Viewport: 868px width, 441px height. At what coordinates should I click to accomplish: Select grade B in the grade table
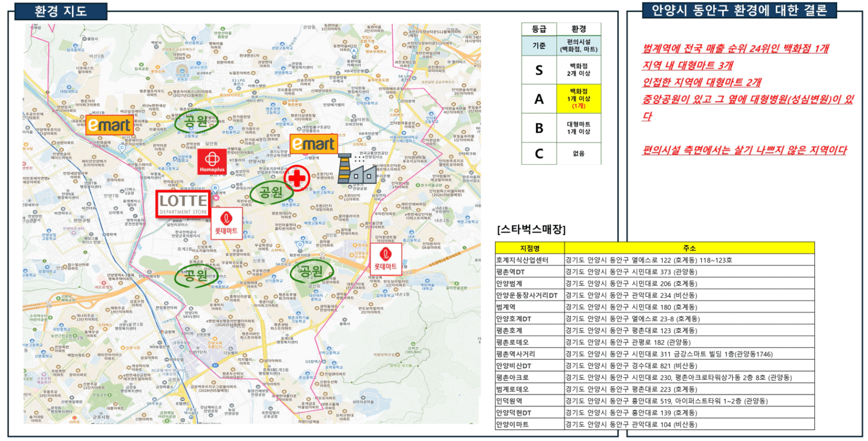(x=539, y=128)
